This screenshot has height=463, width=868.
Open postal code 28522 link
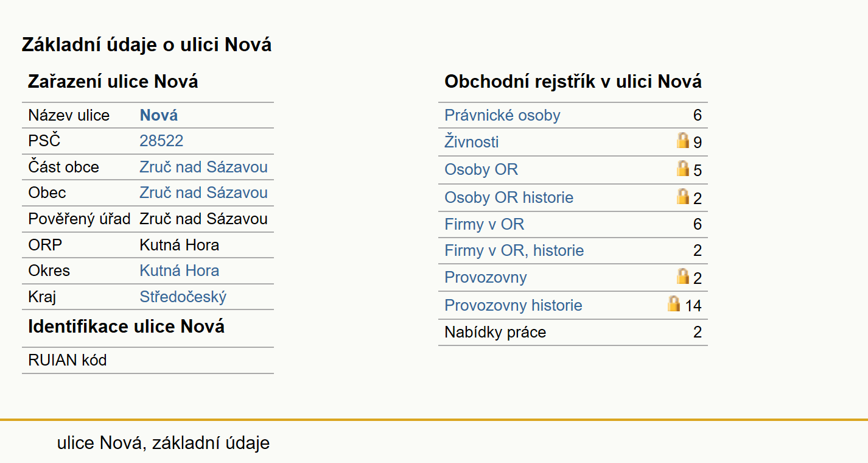(x=161, y=141)
